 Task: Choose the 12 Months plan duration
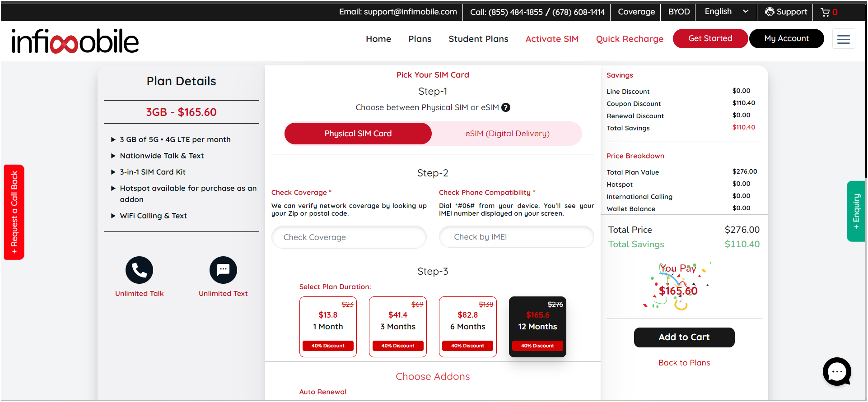(537, 327)
